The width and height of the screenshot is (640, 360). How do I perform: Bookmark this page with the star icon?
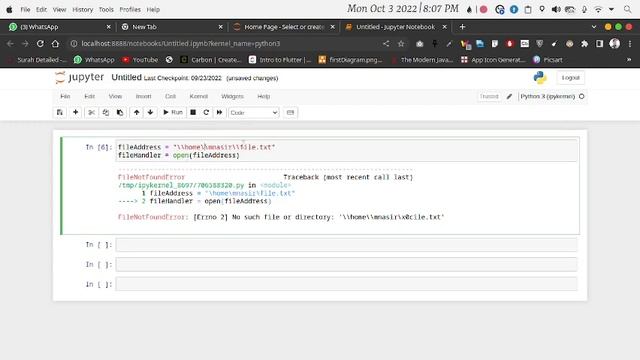[401, 43]
